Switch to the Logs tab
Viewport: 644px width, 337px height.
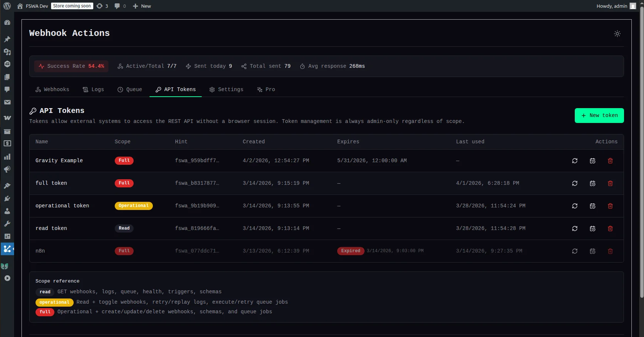click(93, 90)
